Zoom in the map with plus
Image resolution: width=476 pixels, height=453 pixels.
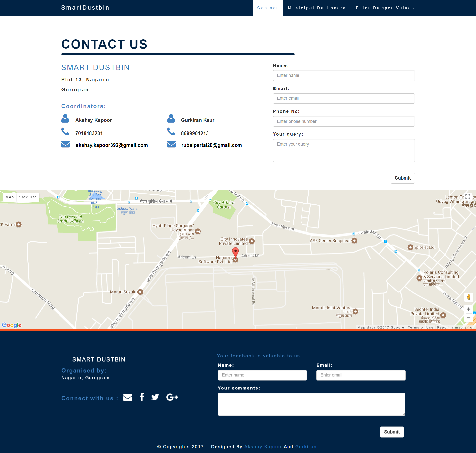click(468, 309)
